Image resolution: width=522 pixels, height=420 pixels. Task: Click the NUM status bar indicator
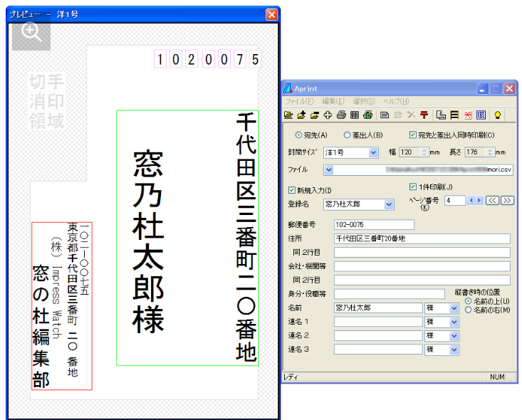(x=497, y=377)
